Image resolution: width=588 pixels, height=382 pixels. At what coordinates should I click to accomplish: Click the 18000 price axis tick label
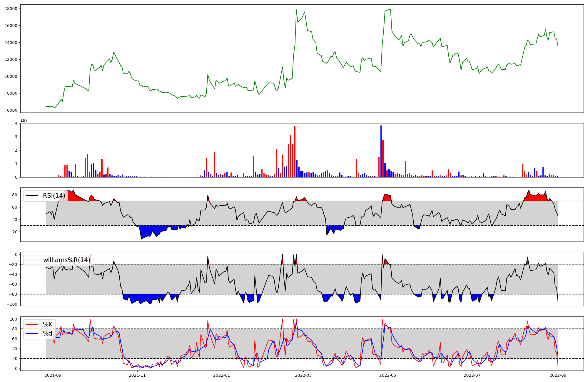tap(11, 9)
